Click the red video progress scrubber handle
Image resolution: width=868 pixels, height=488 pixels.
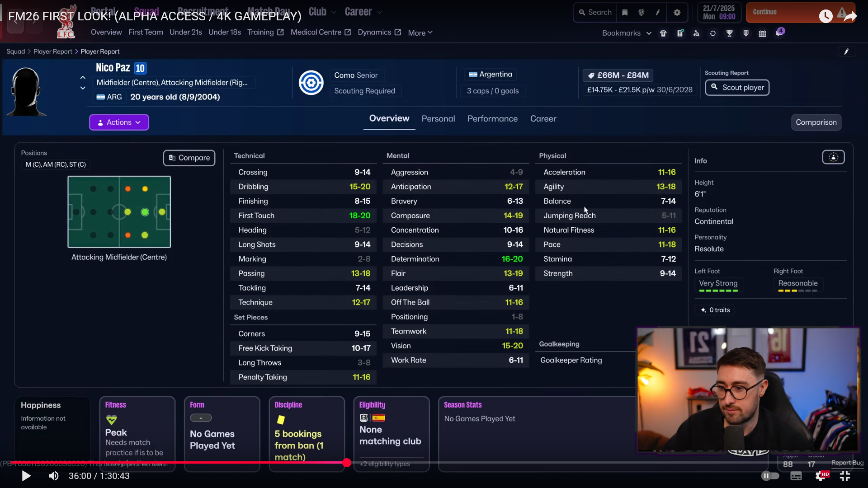pos(347,463)
